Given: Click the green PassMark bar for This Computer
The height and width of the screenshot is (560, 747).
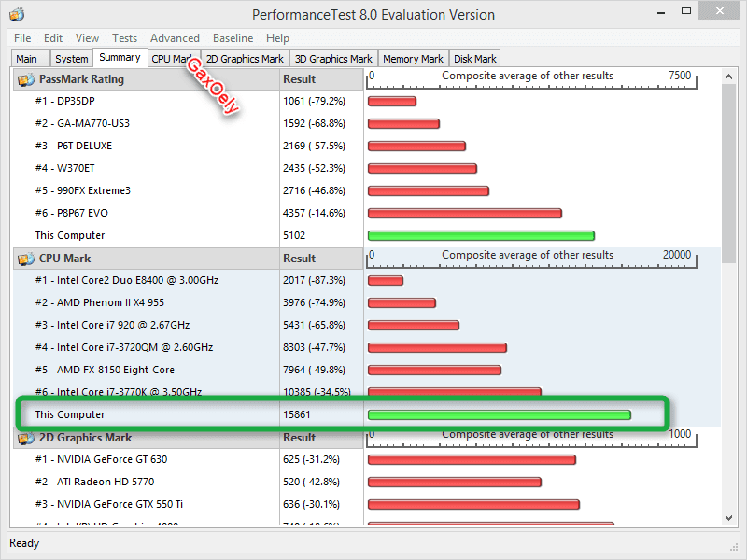Looking at the screenshot, I should (x=481, y=235).
